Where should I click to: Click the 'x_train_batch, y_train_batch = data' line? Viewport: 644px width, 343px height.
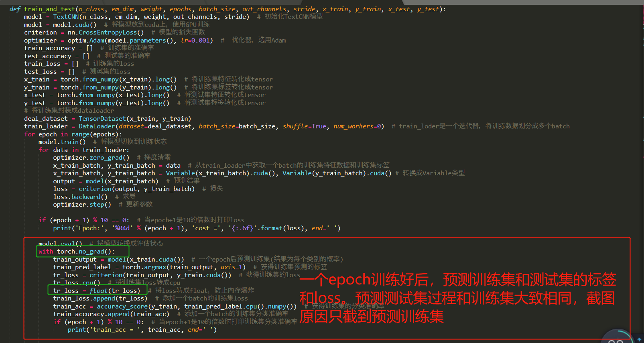221,166
